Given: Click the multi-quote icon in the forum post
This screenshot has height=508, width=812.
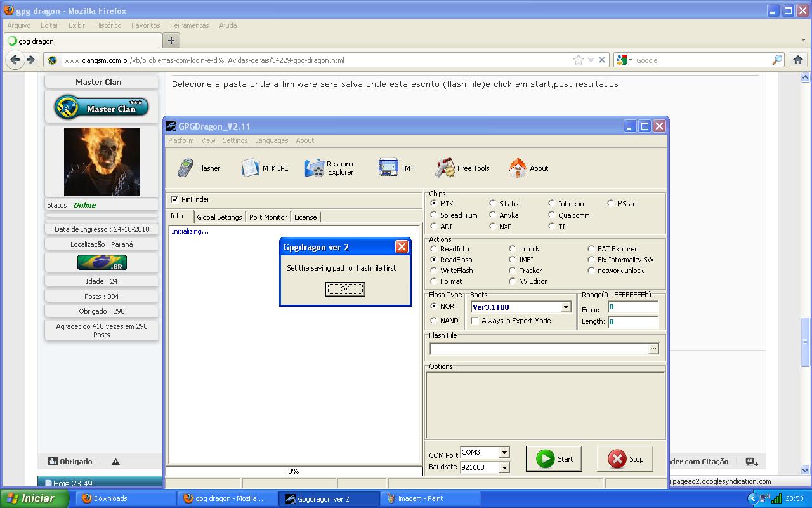Looking at the screenshot, I should (x=752, y=462).
